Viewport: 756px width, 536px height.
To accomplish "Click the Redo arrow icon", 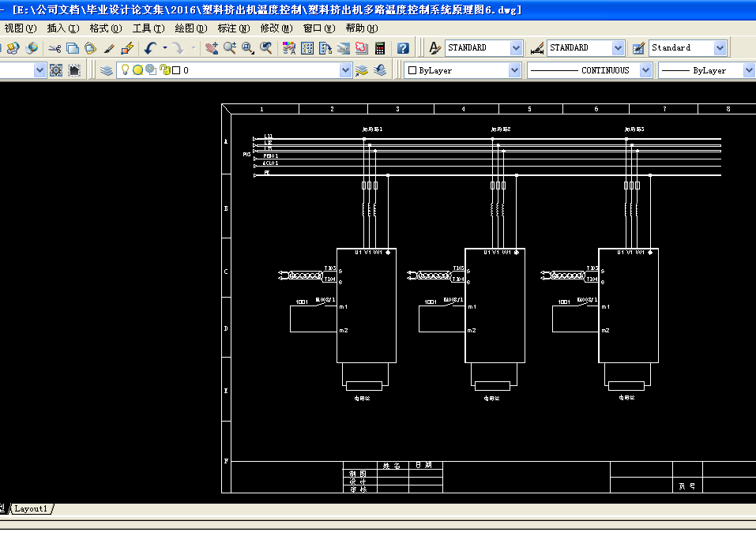I will point(179,48).
